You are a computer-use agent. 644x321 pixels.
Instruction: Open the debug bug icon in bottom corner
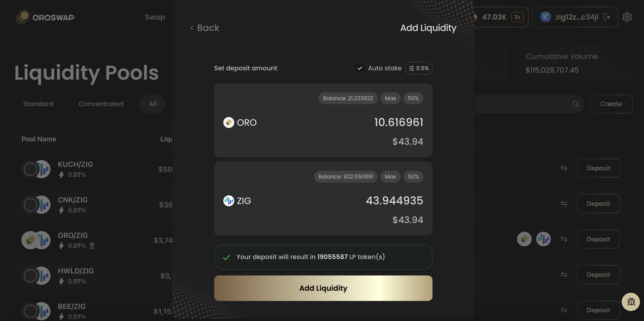pos(631,302)
